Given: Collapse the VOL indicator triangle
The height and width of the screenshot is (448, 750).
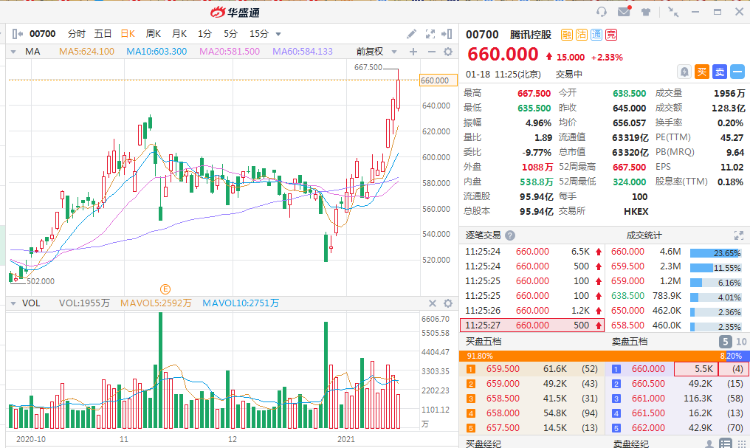Looking at the screenshot, I should tap(13, 303).
